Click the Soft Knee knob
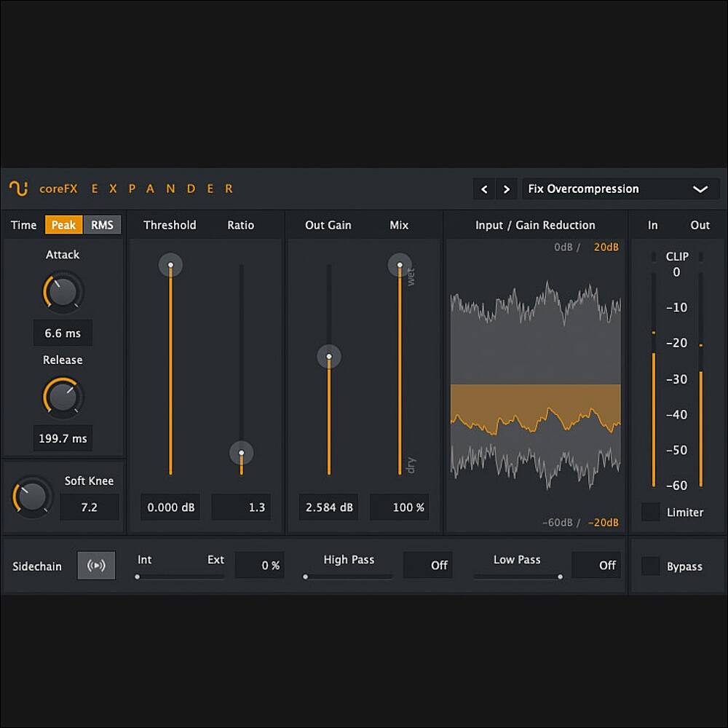Screen dimensions: 728x728 point(33,496)
